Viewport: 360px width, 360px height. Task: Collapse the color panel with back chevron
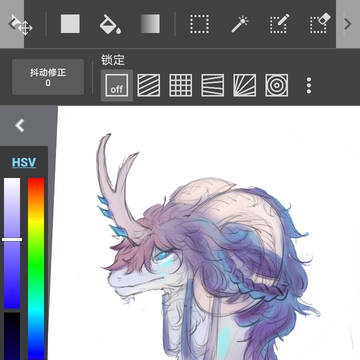pos(20,126)
